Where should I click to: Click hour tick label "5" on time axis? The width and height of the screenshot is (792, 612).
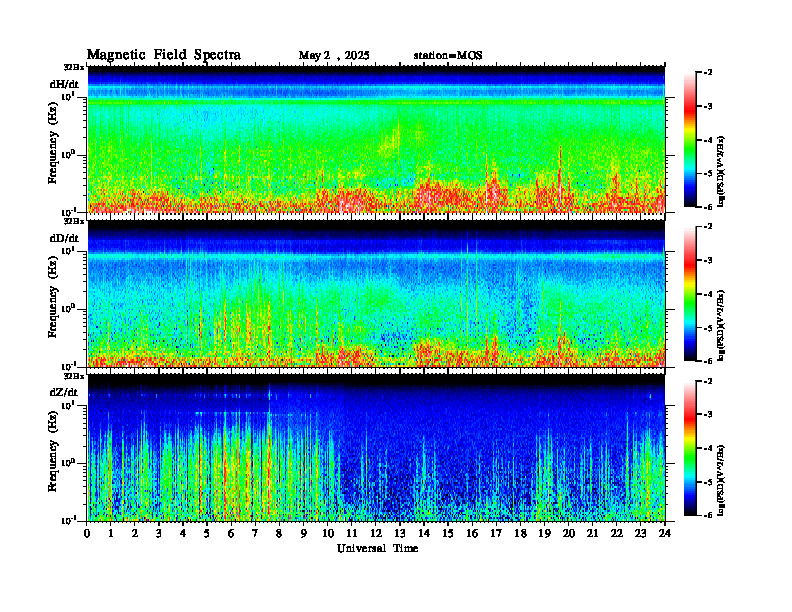point(207,534)
